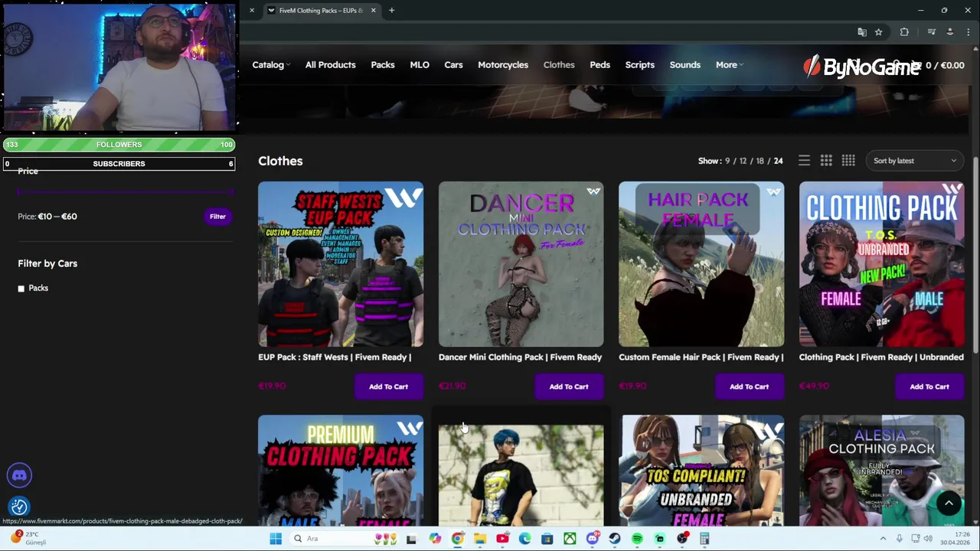Add Dancer Mini Clothing Pack to cart
This screenshot has height=551, width=980.
click(x=569, y=386)
